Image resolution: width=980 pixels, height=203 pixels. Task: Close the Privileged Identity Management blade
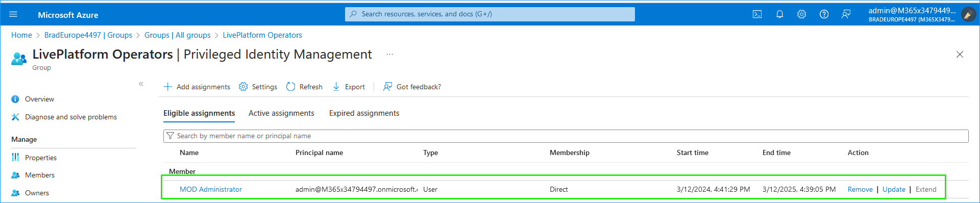coord(960,55)
